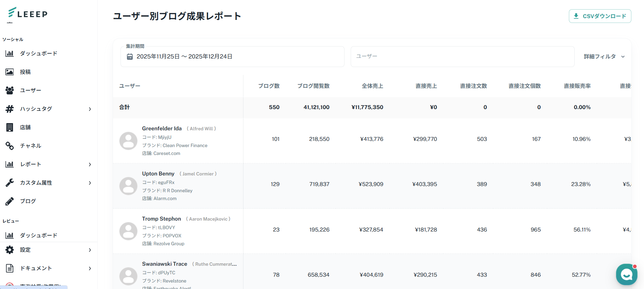Click the カスタム属性 wrench icon

tap(10, 183)
